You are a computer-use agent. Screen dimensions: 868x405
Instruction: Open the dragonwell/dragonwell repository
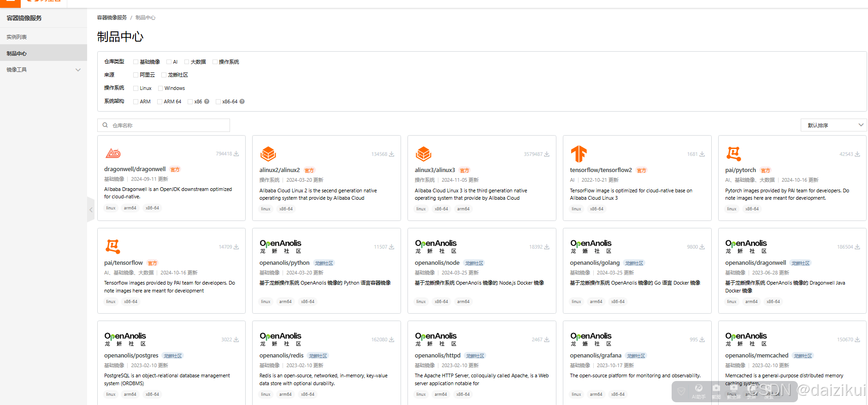135,169
